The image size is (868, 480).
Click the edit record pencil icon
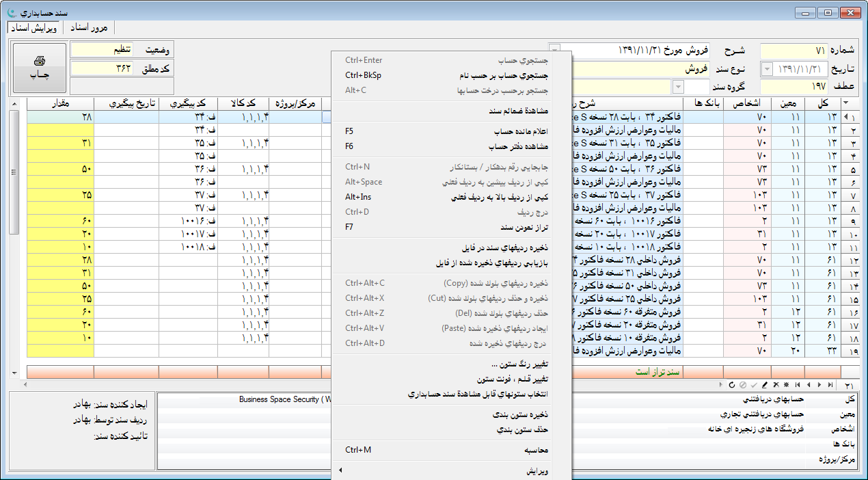point(765,386)
